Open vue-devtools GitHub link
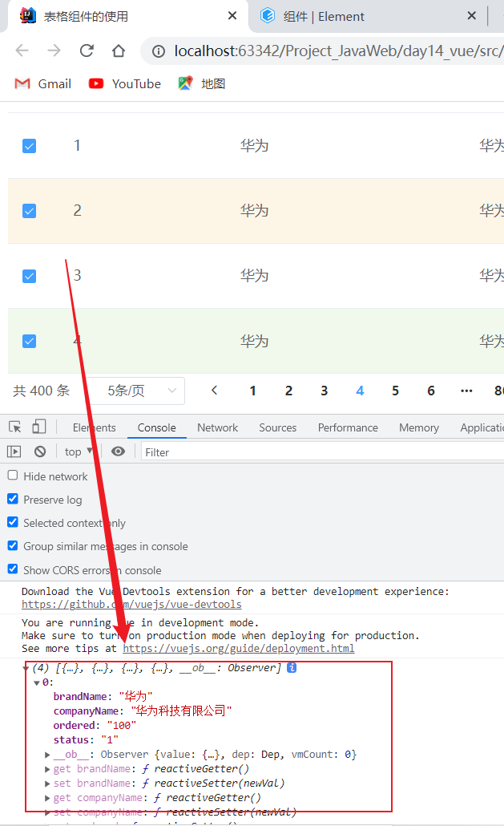 tap(131, 605)
